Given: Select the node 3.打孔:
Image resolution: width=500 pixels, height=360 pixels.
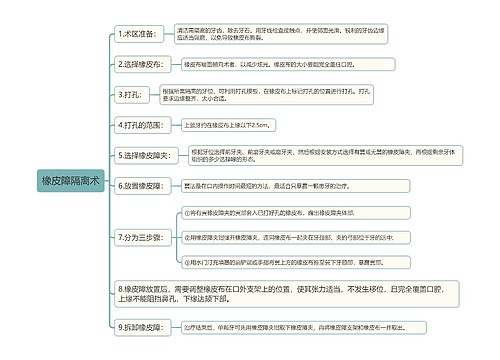Looking at the screenshot, I should coord(132,95).
